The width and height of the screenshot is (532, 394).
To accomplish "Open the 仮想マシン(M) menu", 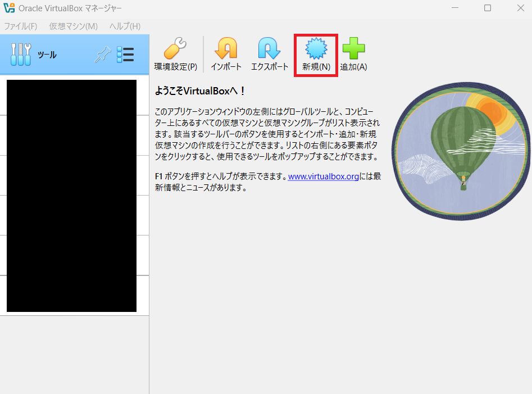I will click(x=73, y=26).
